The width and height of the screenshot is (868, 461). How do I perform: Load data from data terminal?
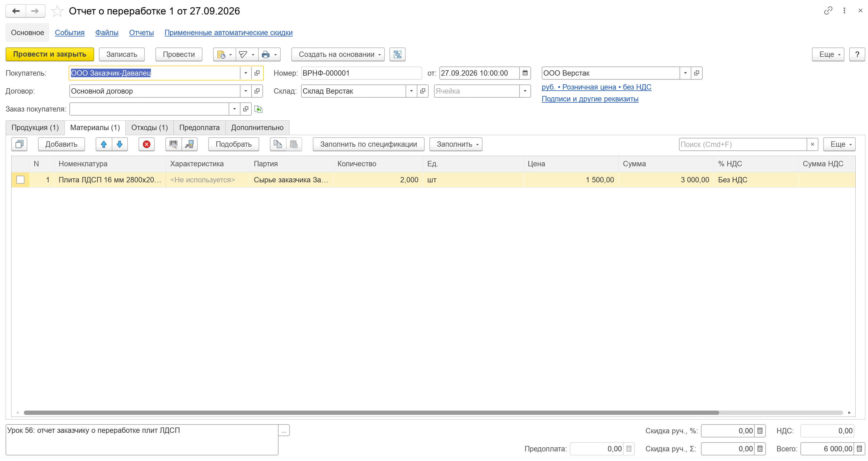pos(189,144)
